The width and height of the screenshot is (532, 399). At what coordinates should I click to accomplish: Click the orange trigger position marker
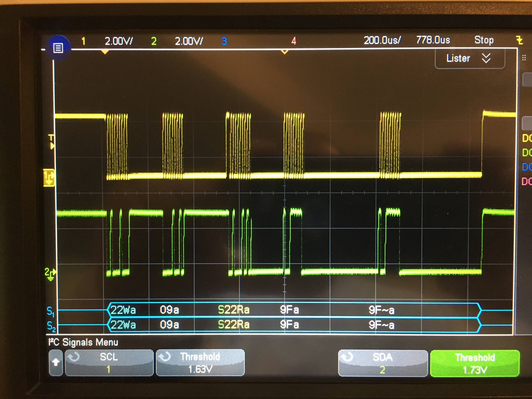(x=105, y=52)
